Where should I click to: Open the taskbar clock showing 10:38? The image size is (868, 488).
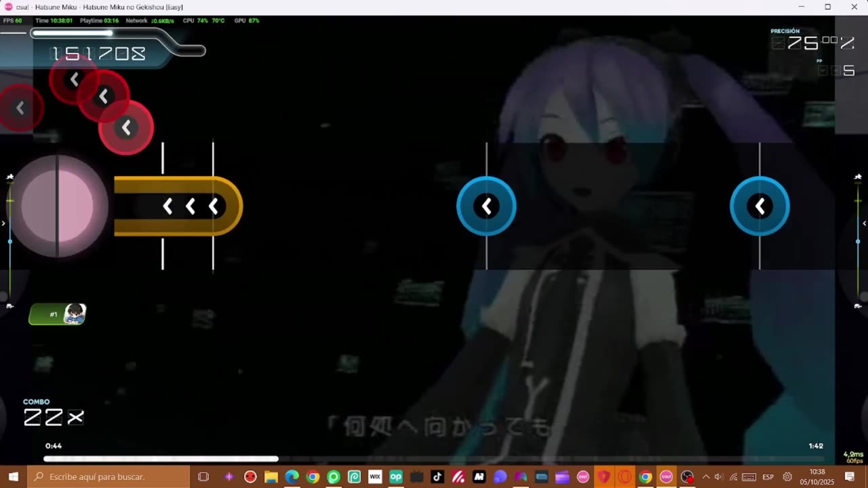pyautogui.click(x=817, y=476)
